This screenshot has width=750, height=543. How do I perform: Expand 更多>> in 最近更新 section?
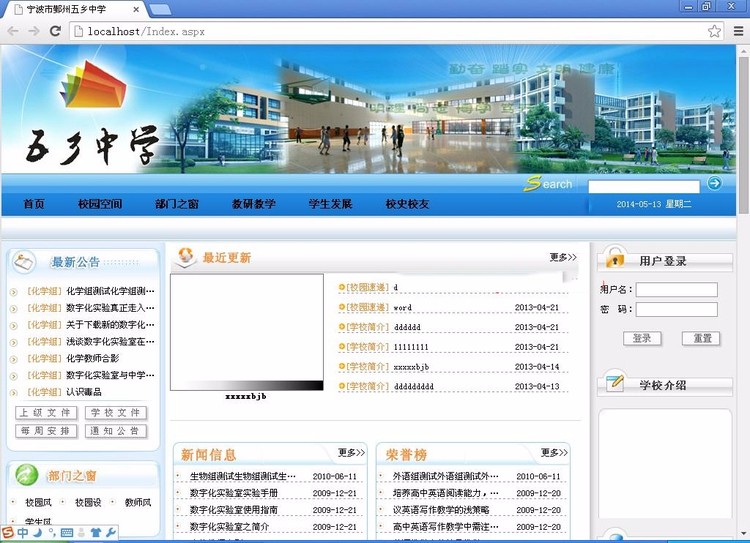pos(563,258)
